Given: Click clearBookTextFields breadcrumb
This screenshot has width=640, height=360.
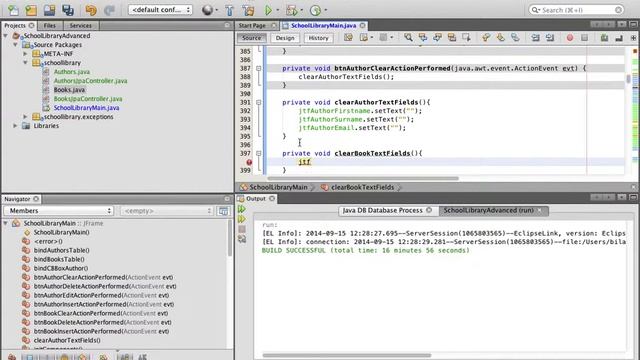Looking at the screenshot, I should [x=362, y=187].
